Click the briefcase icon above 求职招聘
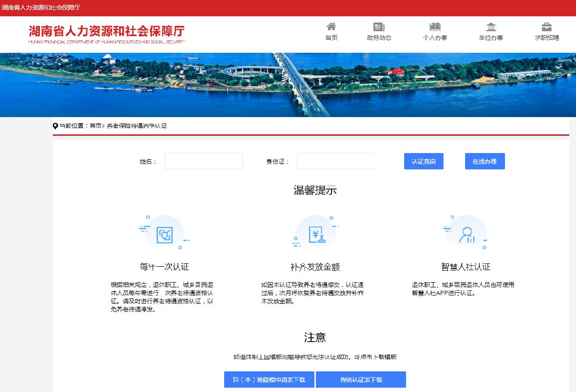The width and height of the screenshot is (576, 392). (547, 27)
